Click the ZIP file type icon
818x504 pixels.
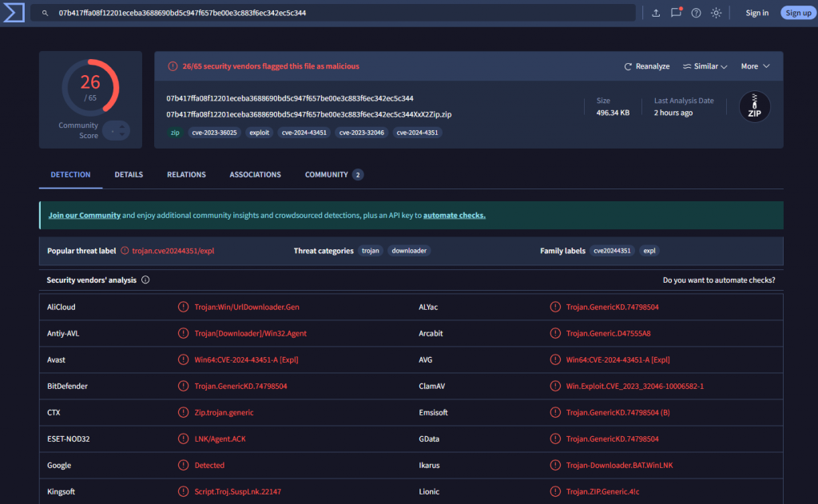point(754,107)
